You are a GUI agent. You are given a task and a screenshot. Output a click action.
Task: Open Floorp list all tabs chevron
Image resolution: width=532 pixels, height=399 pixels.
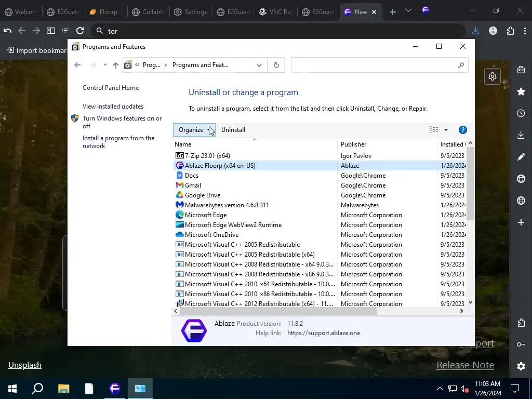(x=408, y=11)
